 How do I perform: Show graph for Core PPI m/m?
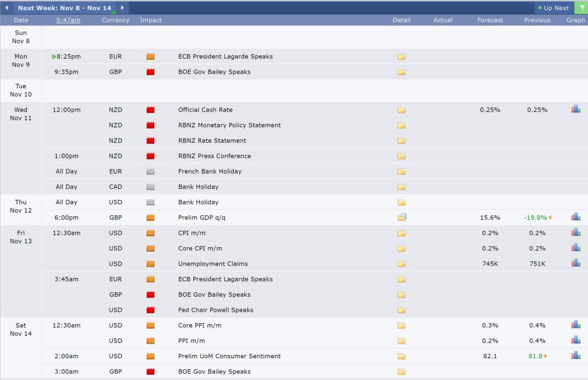click(x=575, y=324)
